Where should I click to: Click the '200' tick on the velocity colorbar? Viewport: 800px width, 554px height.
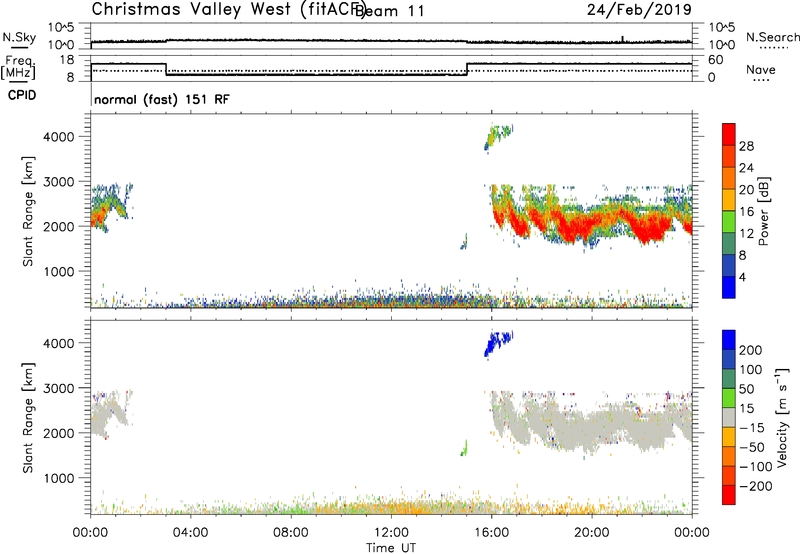751,350
